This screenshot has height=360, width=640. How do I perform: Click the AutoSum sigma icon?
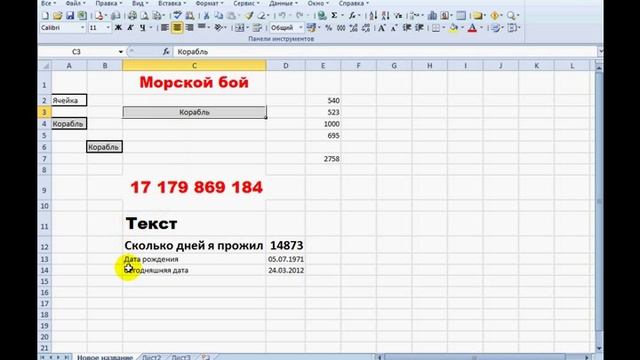coord(334,16)
